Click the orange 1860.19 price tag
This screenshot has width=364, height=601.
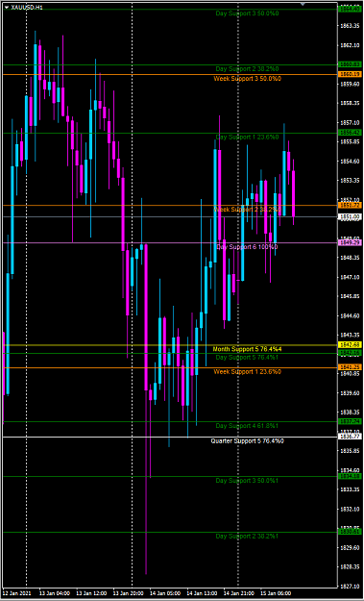[x=351, y=74]
